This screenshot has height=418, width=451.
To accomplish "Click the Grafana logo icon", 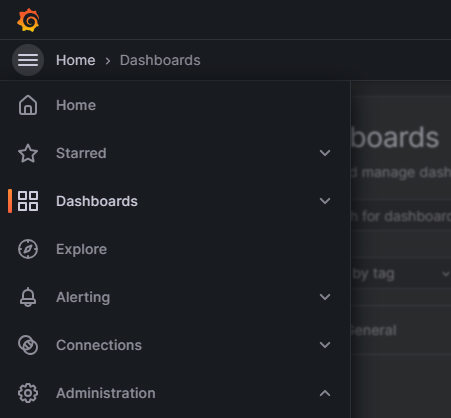I will [28, 20].
